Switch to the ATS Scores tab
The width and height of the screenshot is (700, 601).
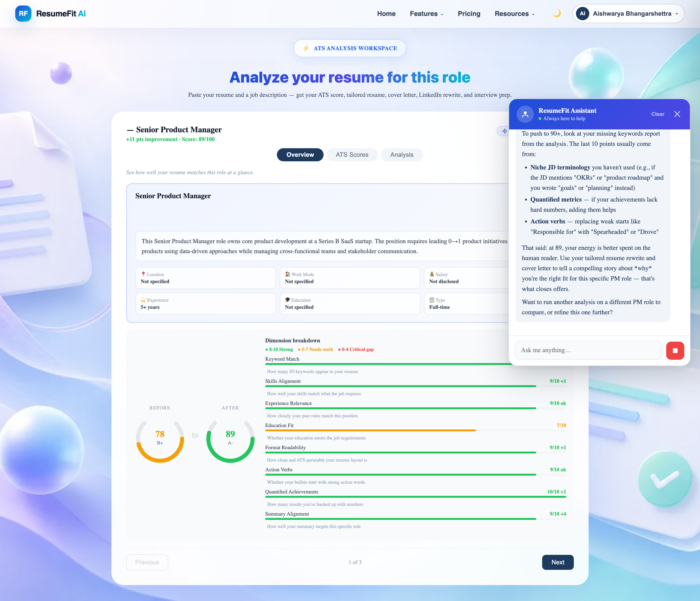click(352, 155)
